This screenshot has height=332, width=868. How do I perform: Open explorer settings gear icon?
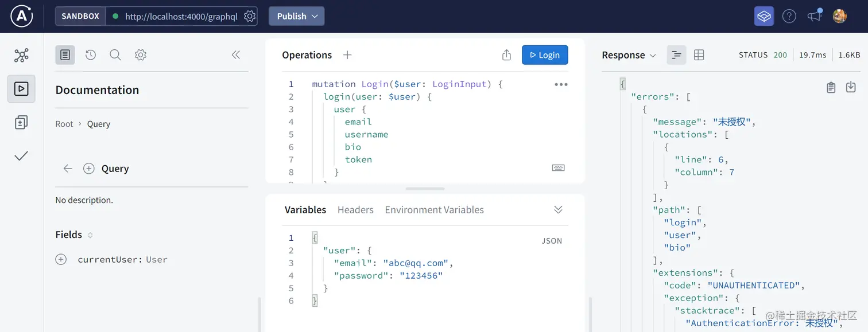tap(141, 55)
